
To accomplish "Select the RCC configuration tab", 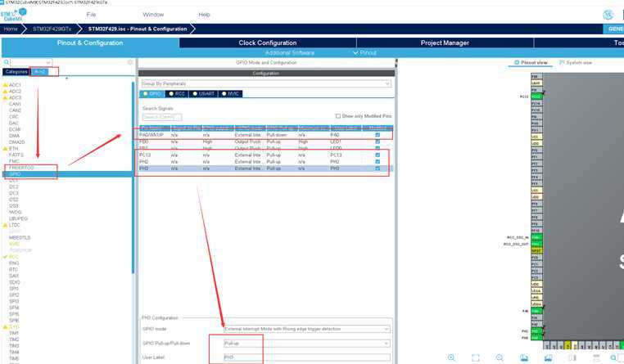I will pos(177,94).
